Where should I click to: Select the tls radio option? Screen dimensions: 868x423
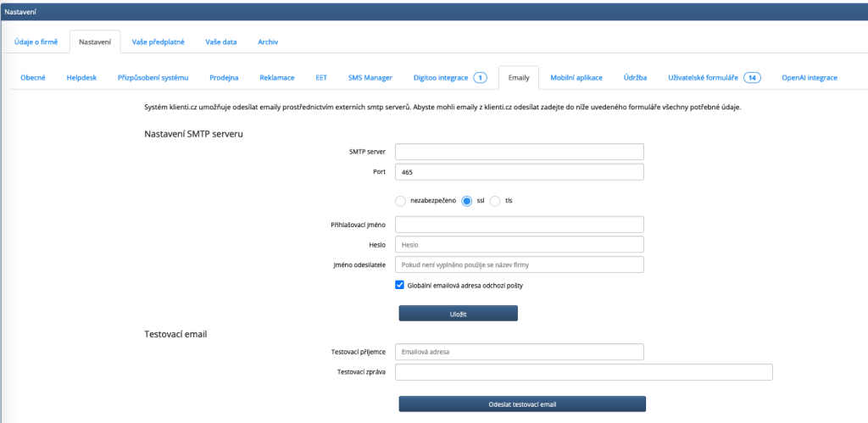495,201
